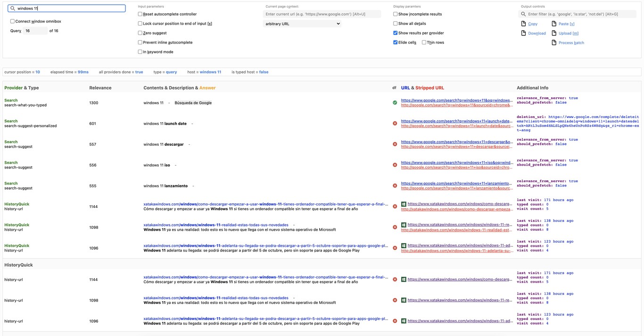Click 'type = query' status text
This screenshot has width=644, height=336.
tap(165, 72)
